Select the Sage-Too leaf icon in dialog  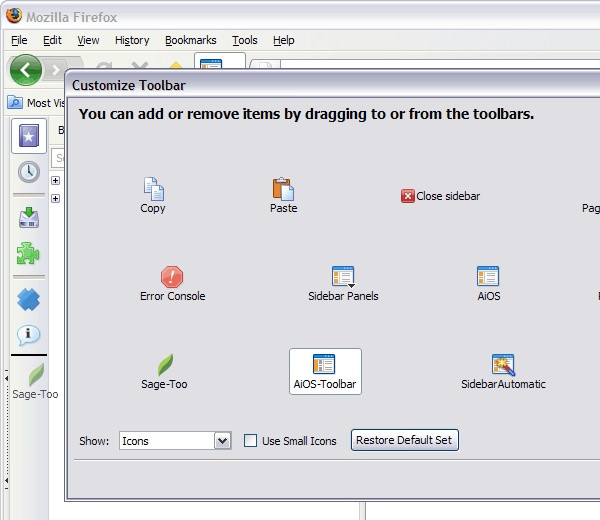[165, 365]
